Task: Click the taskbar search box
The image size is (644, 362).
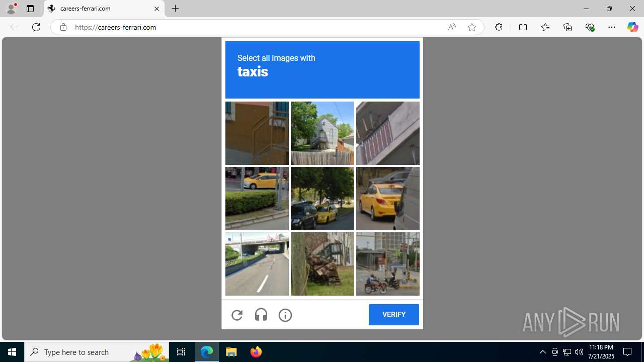Action: coord(97,352)
